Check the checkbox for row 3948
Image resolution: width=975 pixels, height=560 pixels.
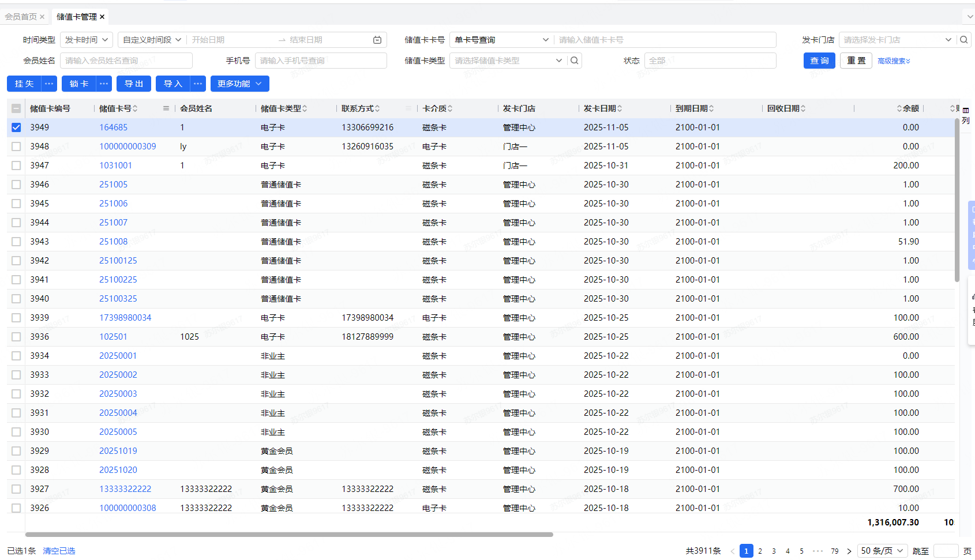[x=16, y=146]
